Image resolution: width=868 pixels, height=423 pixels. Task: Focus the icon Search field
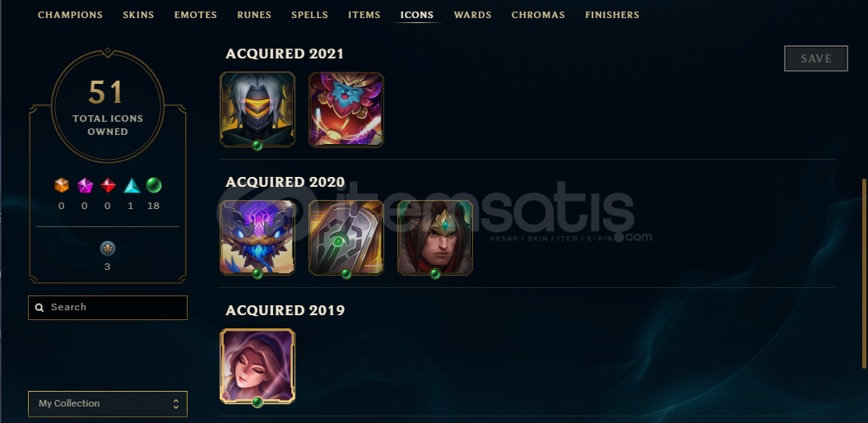tap(108, 307)
